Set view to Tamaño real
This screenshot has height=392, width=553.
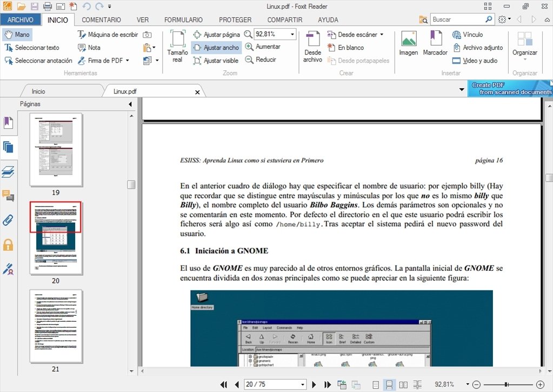point(177,46)
